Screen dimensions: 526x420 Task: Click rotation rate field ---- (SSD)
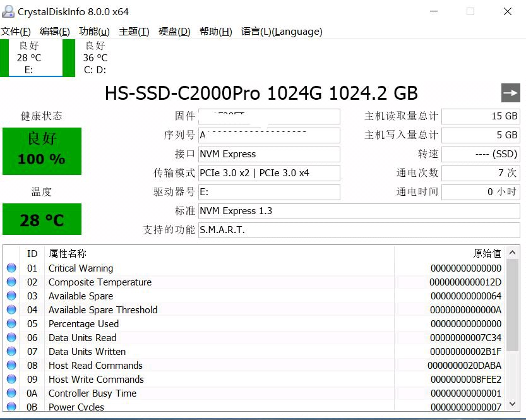click(x=481, y=154)
